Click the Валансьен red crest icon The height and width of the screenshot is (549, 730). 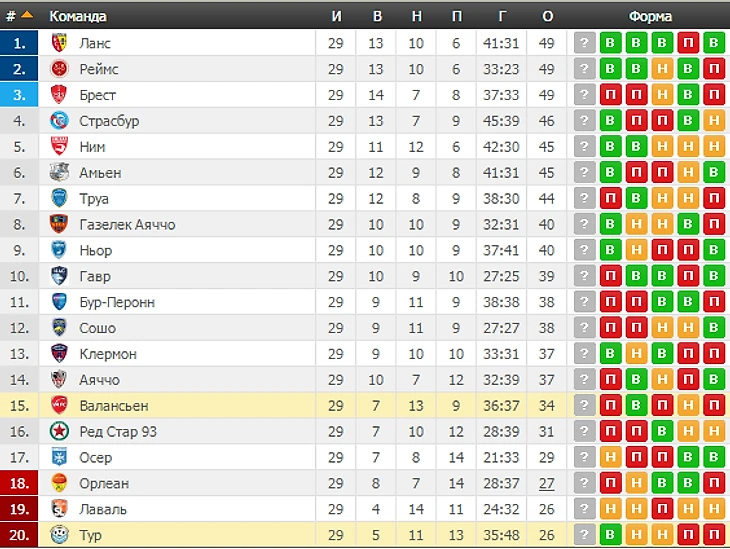coord(59,405)
